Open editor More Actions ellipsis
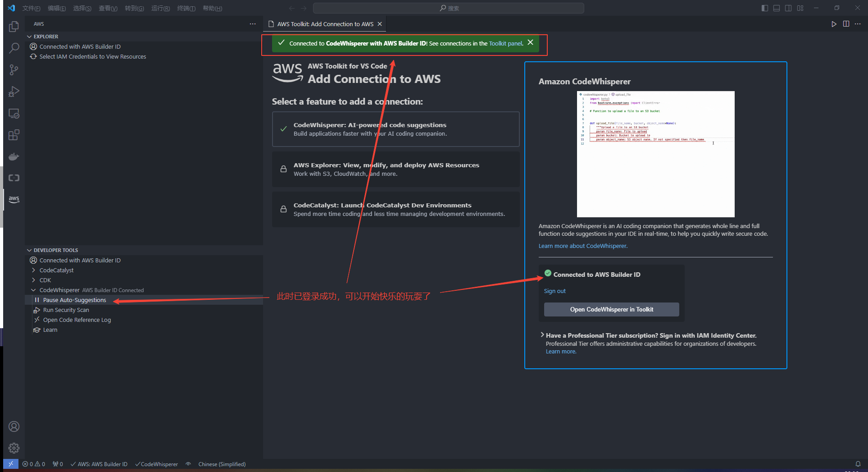 coord(858,24)
